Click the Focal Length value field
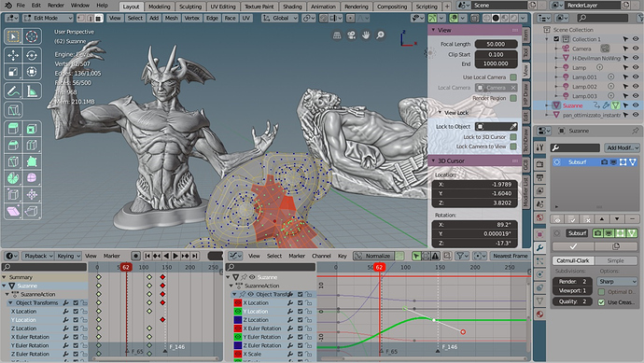This screenshot has height=363, width=644. 496,44
